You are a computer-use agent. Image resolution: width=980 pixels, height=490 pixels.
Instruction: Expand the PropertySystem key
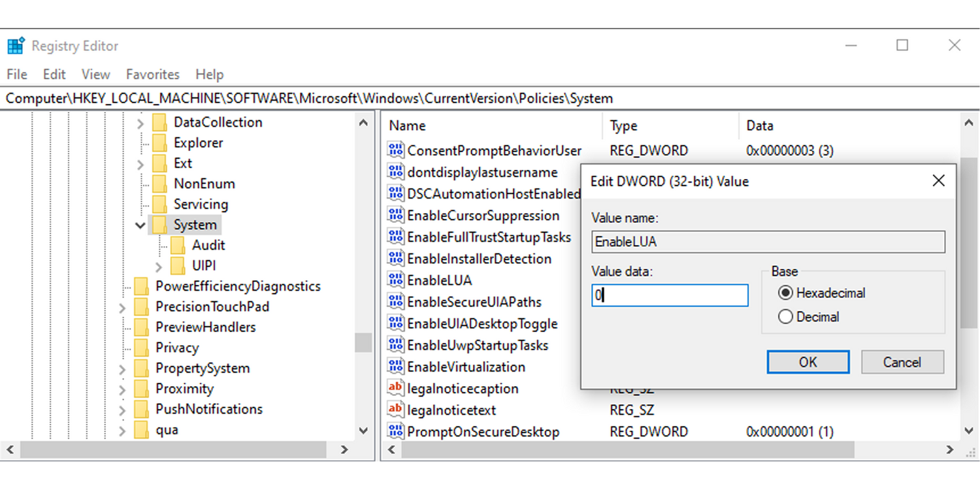point(122,369)
